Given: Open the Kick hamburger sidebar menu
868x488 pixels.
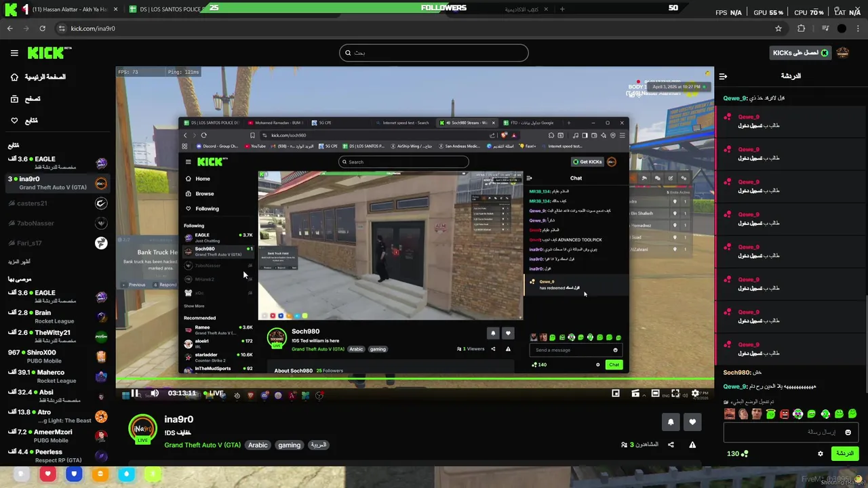Looking at the screenshot, I should click(14, 53).
